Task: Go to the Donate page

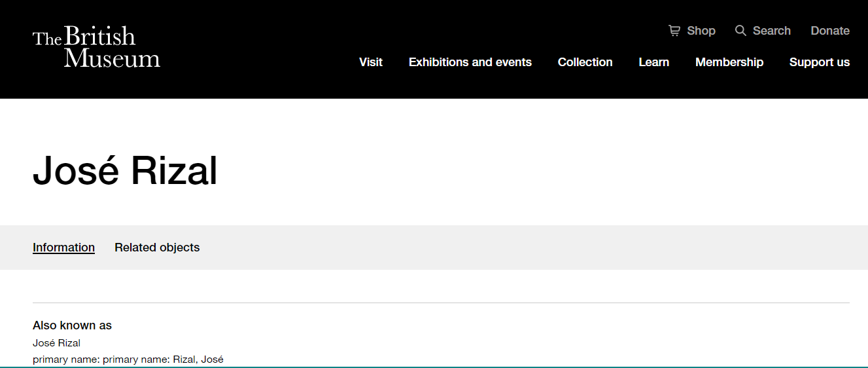Action: point(830,31)
